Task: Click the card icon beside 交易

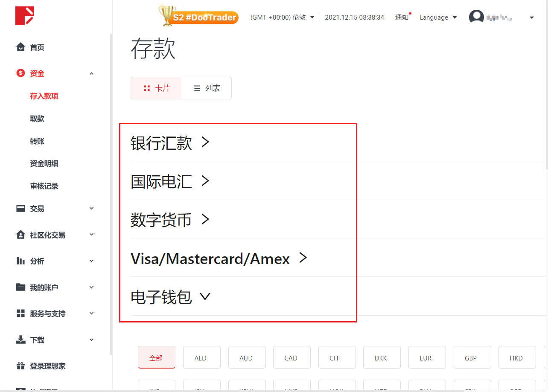Action: tap(20, 209)
